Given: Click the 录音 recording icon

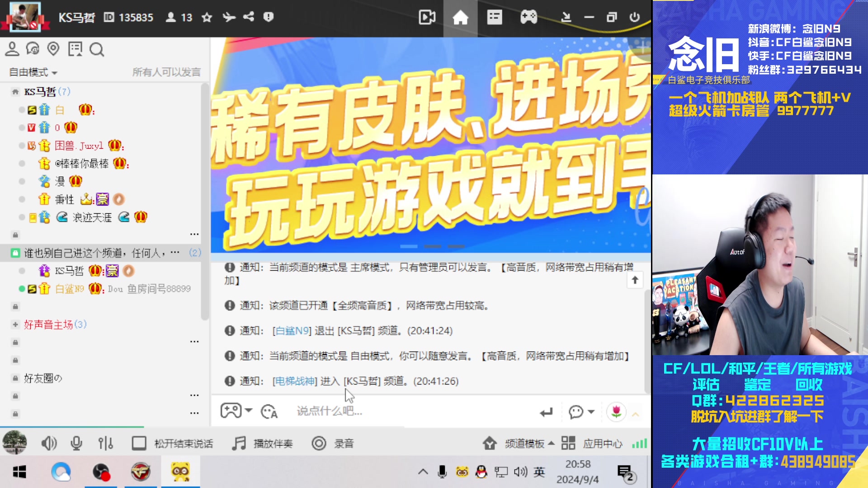Looking at the screenshot, I should [x=320, y=443].
